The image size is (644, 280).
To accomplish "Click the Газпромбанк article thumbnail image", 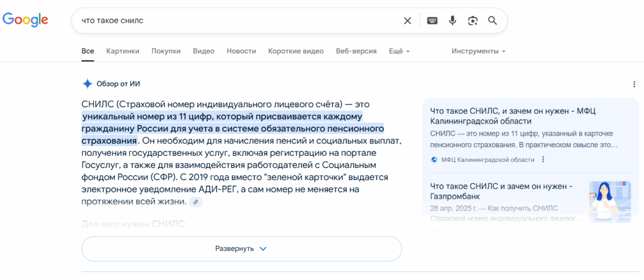I will (x=610, y=201).
